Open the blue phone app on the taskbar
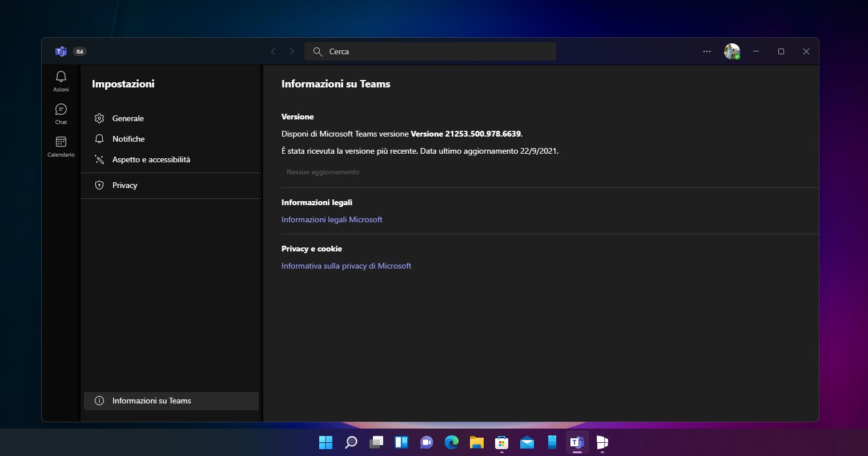Viewport: 868px width, 456px height. 552,442
